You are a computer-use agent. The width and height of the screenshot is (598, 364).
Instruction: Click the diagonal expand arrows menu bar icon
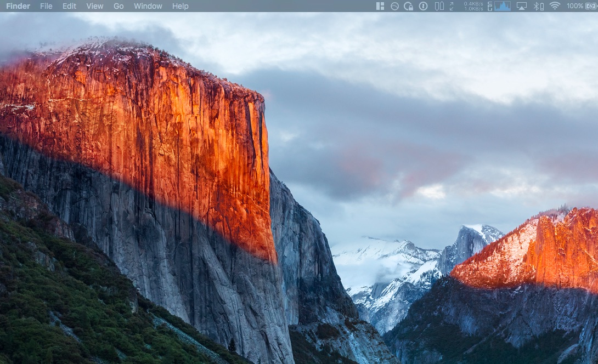click(452, 6)
